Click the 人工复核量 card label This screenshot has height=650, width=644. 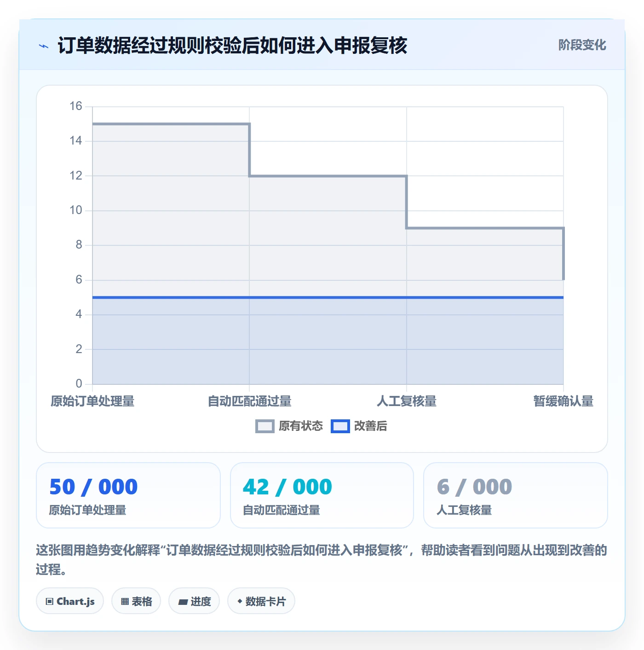pyautogui.click(x=464, y=510)
